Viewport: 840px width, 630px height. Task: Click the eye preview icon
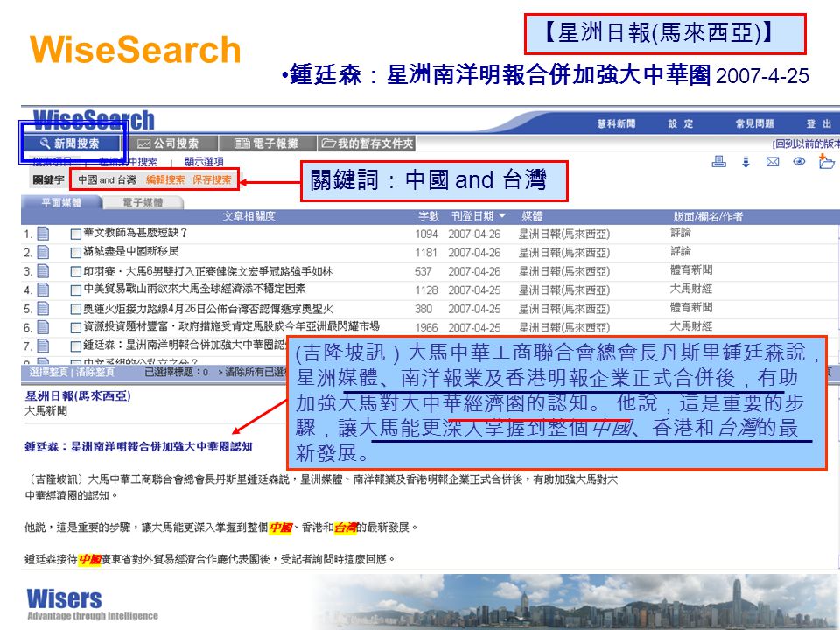point(799,161)
